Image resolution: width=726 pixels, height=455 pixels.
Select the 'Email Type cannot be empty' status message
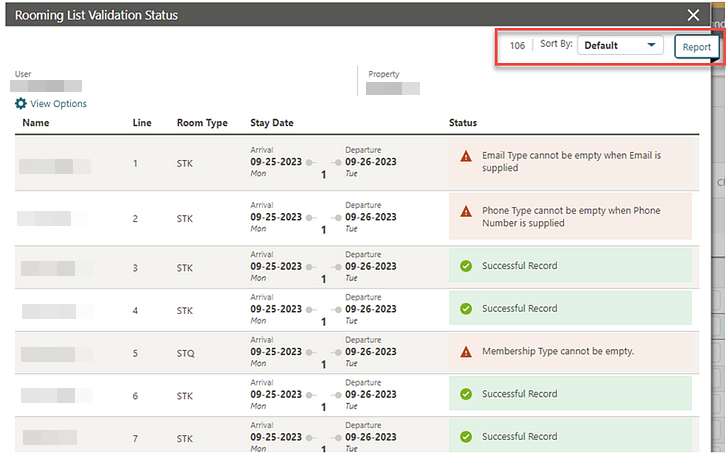click(x=571, y=162)
